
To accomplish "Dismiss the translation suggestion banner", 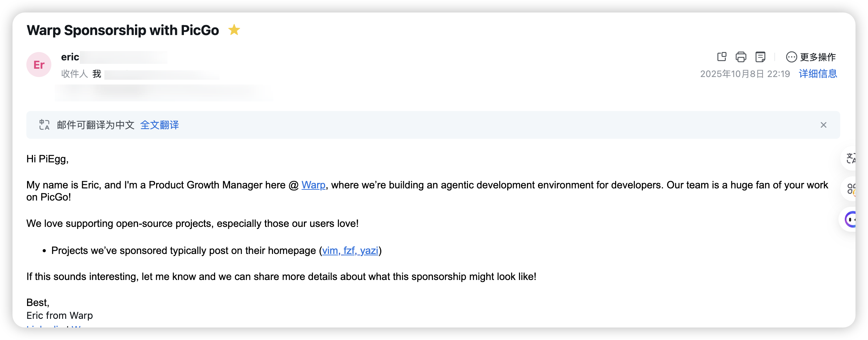I will (823, 125).
